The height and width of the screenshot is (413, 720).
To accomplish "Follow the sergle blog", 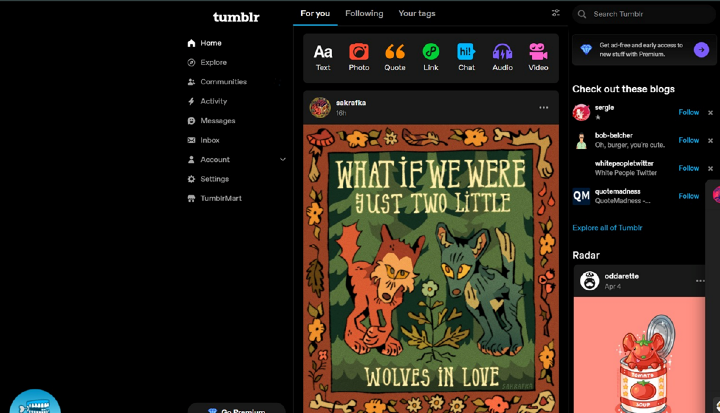I will [x=689, y=112].
